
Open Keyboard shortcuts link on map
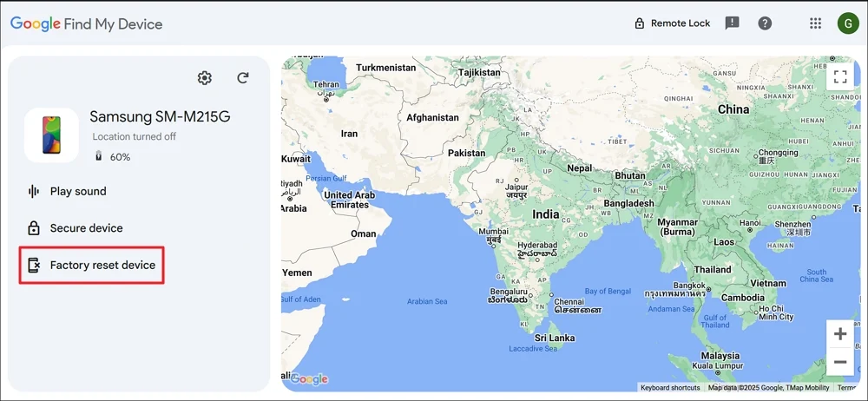670,387
